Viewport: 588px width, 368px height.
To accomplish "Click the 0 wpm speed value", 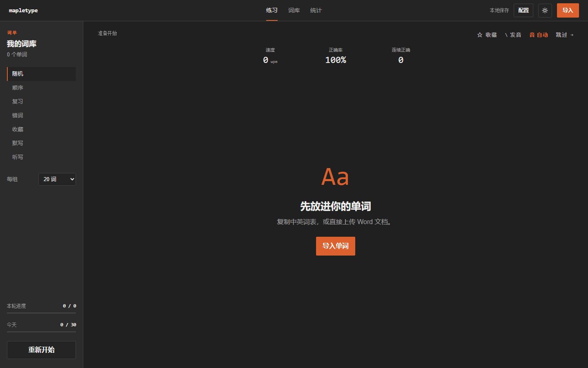I will [270, 60].
